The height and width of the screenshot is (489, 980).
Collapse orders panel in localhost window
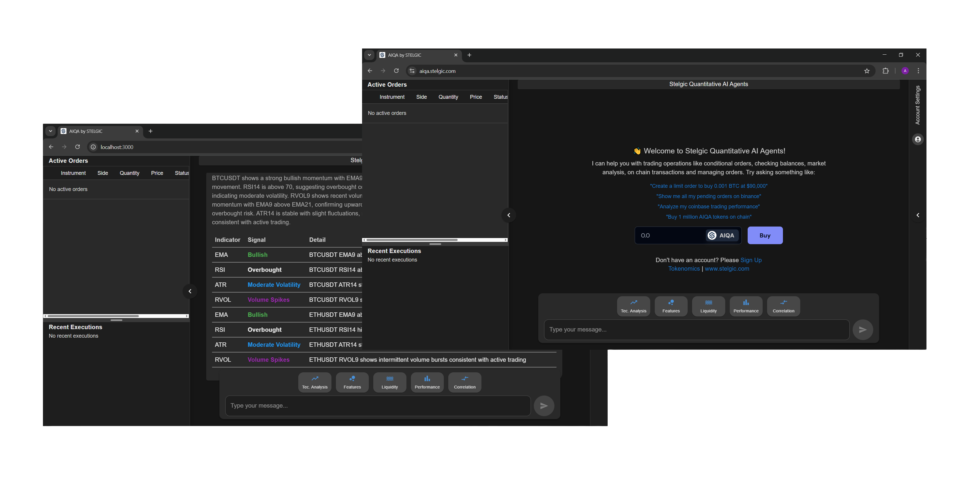(x=190, y=291)
